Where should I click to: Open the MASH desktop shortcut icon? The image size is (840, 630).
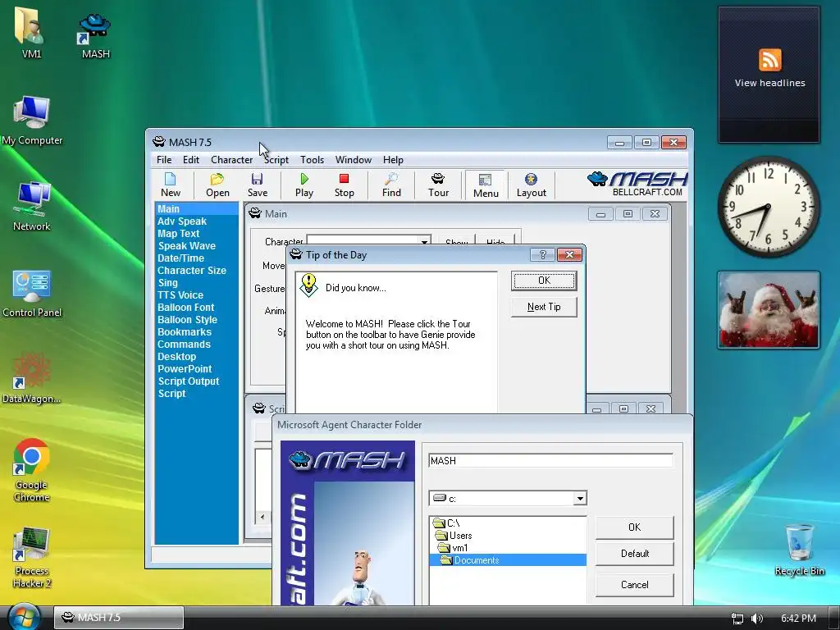95,36
